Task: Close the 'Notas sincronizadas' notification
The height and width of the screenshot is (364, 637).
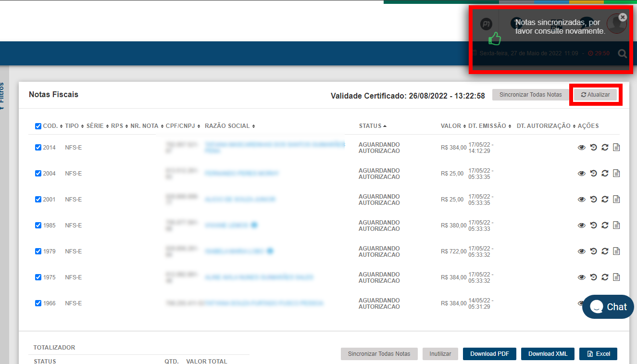Action: pos(623,17)
